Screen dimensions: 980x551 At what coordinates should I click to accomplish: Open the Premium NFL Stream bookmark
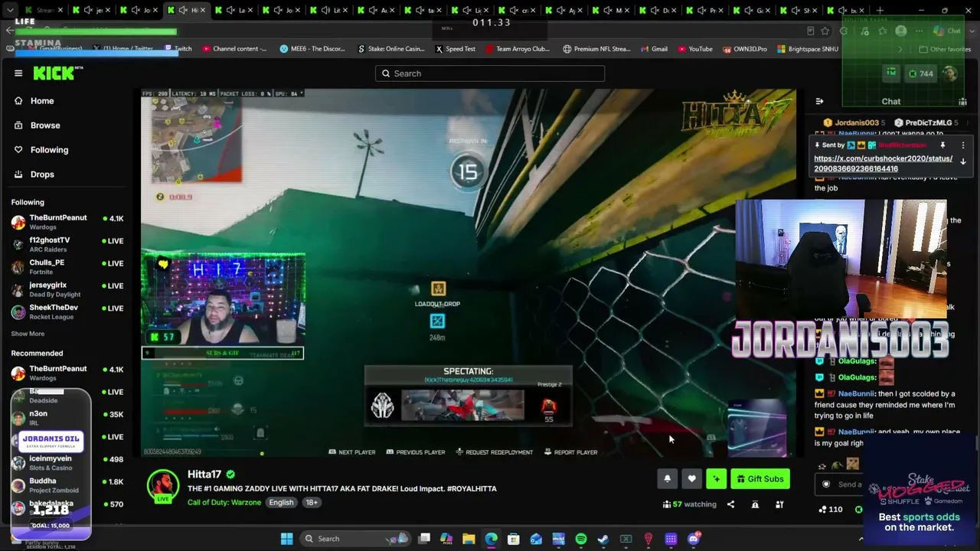(x=596, y=49)
